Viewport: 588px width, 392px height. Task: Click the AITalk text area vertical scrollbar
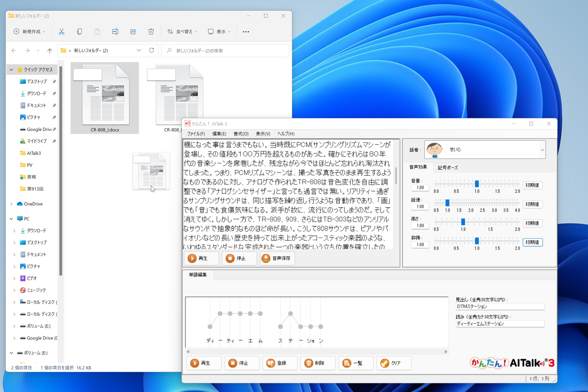[396, 175]
